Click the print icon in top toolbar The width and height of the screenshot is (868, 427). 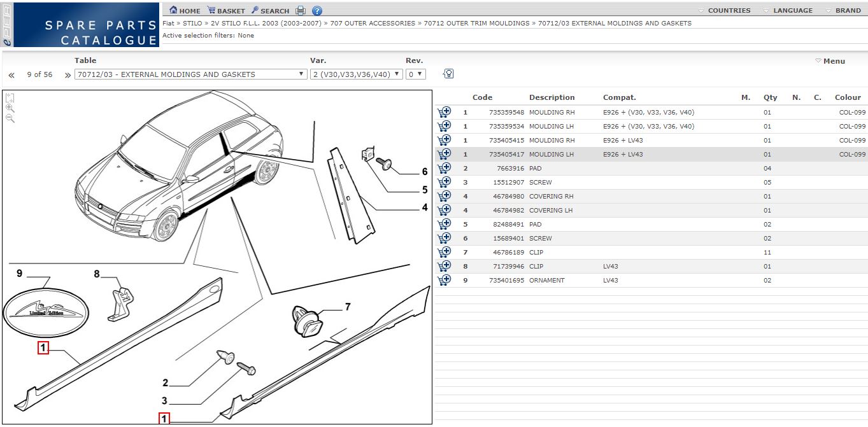pos(301,10)
